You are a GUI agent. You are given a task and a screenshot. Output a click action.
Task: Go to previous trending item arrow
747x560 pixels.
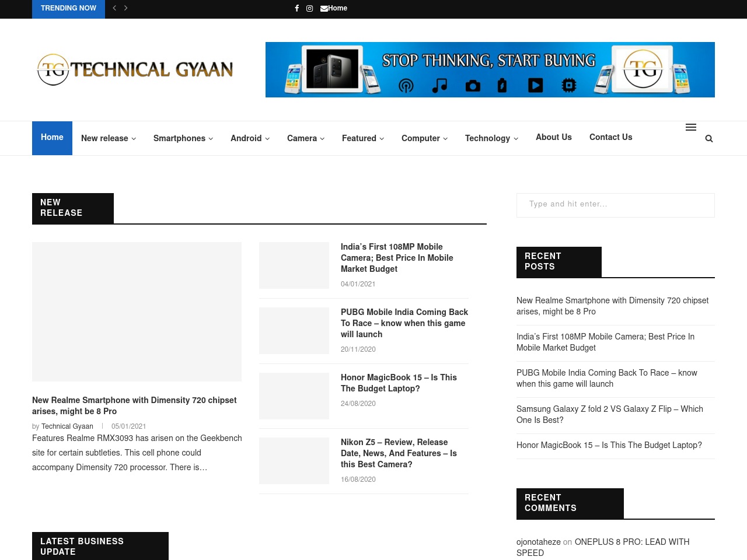pos(114,8)
